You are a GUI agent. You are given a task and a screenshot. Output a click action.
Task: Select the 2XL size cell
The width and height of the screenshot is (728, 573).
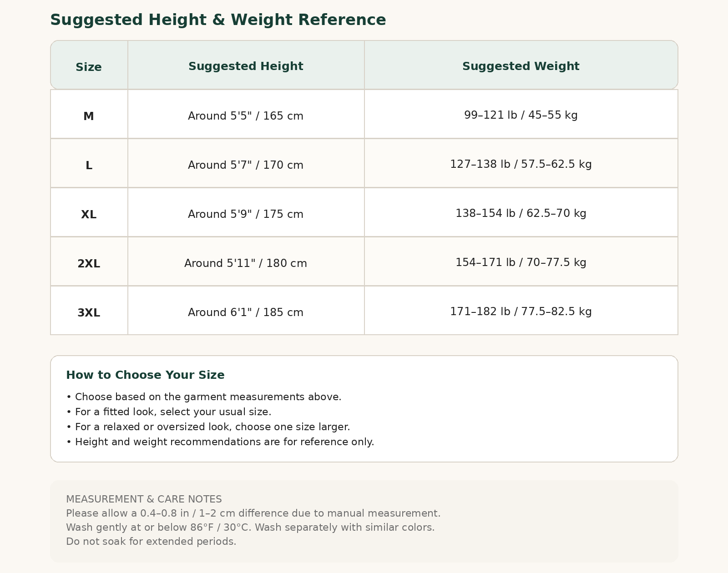coord(89,264)
